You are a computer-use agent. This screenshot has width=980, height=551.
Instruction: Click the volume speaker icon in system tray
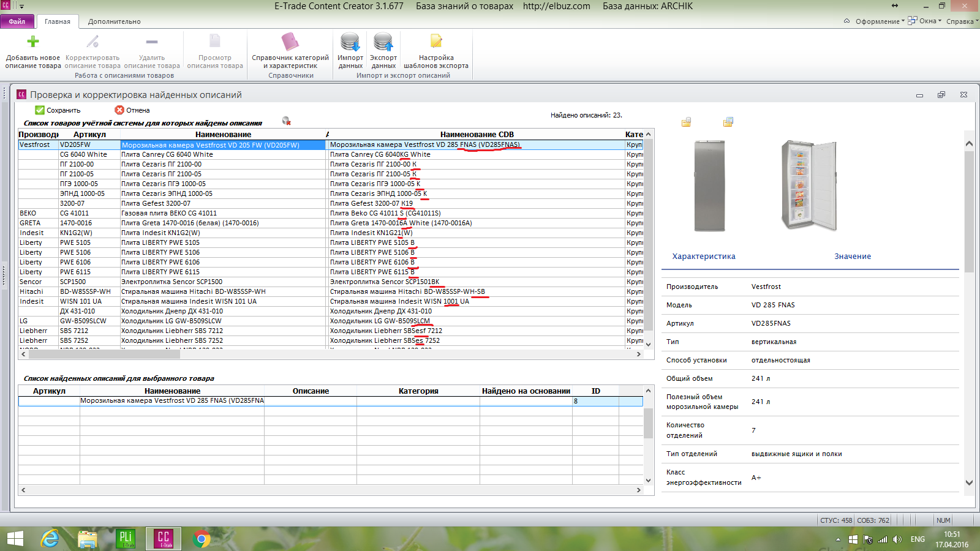[x=897, y=539]
